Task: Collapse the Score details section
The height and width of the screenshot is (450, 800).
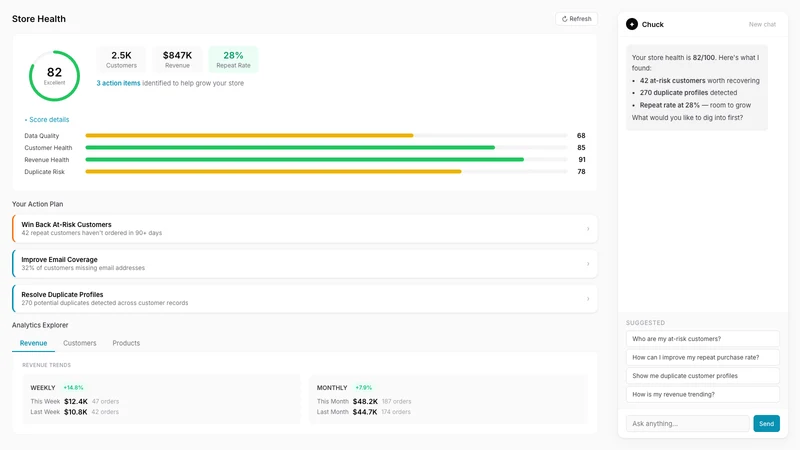Action: tap(46, 119)
